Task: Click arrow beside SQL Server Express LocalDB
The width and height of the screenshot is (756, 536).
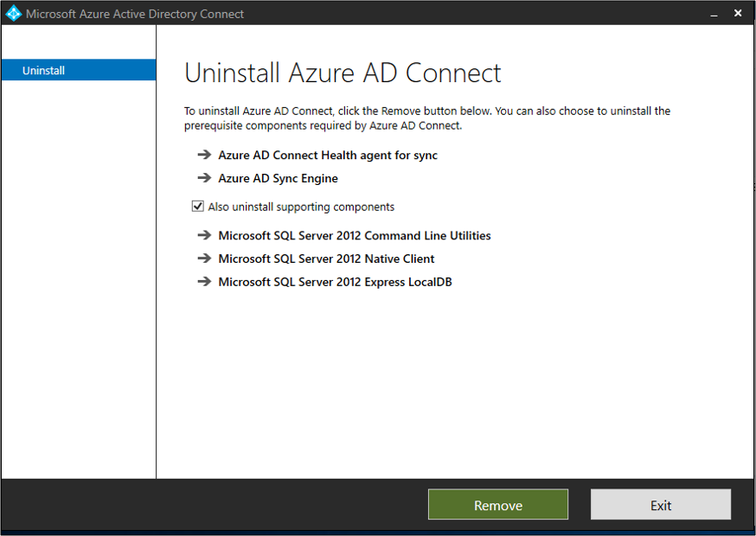Action: 204,282
